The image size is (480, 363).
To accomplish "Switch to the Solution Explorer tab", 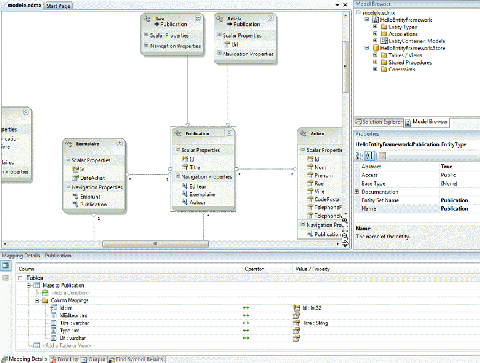I will click(379, 122).
